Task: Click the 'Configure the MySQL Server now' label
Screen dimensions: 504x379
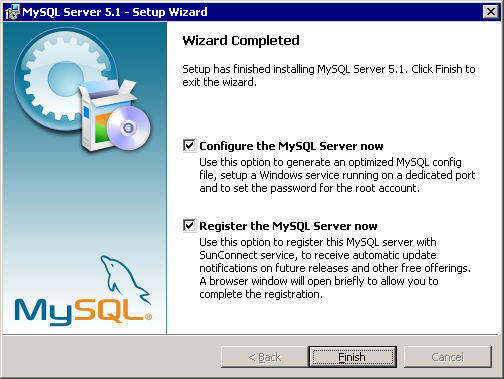Action: coord(291,146)
